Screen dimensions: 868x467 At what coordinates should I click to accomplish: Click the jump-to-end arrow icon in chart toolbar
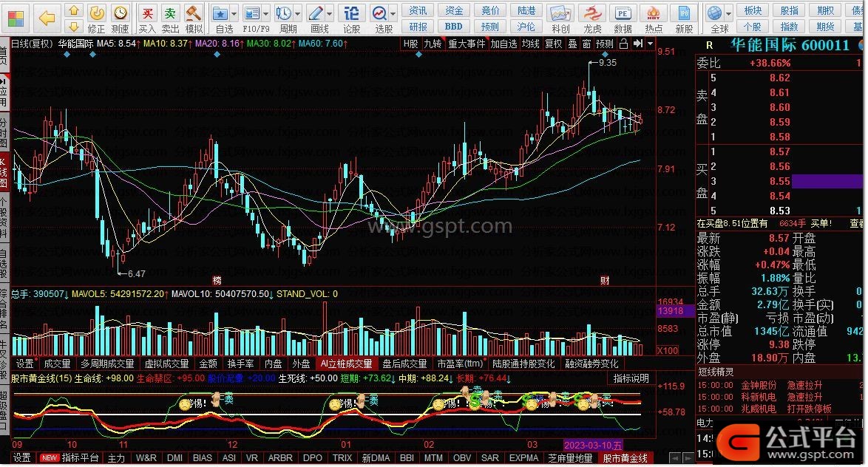[x=638, y=44]
